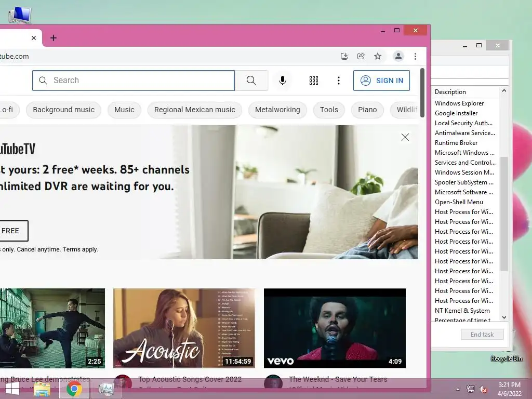This screenshot has height=399, width=532.
Task: Select the Piano chip
Action: pos(367,110)
